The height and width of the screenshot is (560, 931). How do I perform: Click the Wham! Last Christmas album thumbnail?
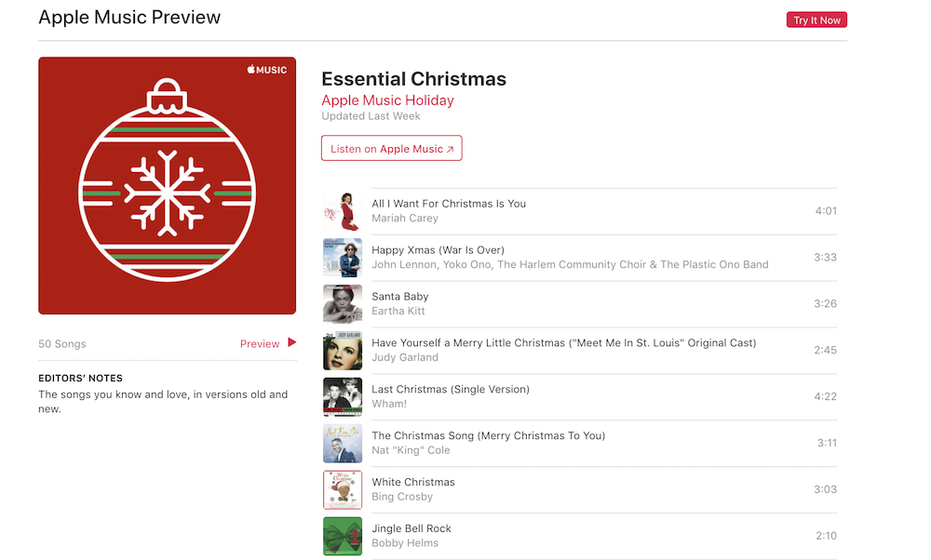point(342,397)
